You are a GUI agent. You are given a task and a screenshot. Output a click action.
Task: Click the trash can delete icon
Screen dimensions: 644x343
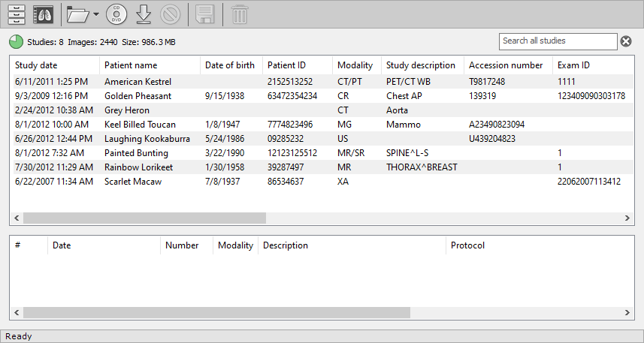tap(239, 14)
